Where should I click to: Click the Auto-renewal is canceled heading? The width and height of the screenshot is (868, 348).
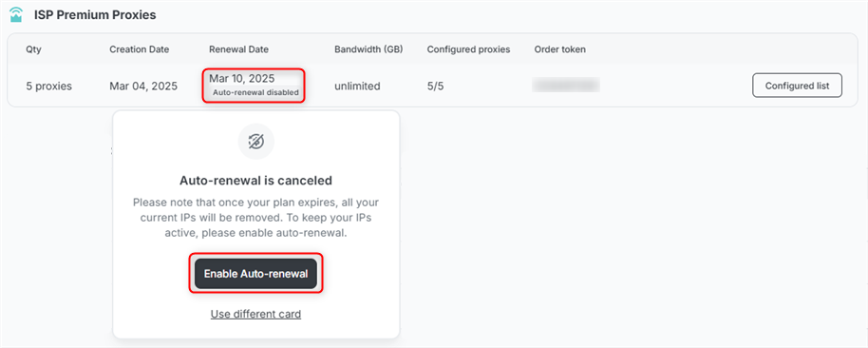coord(255,180)
